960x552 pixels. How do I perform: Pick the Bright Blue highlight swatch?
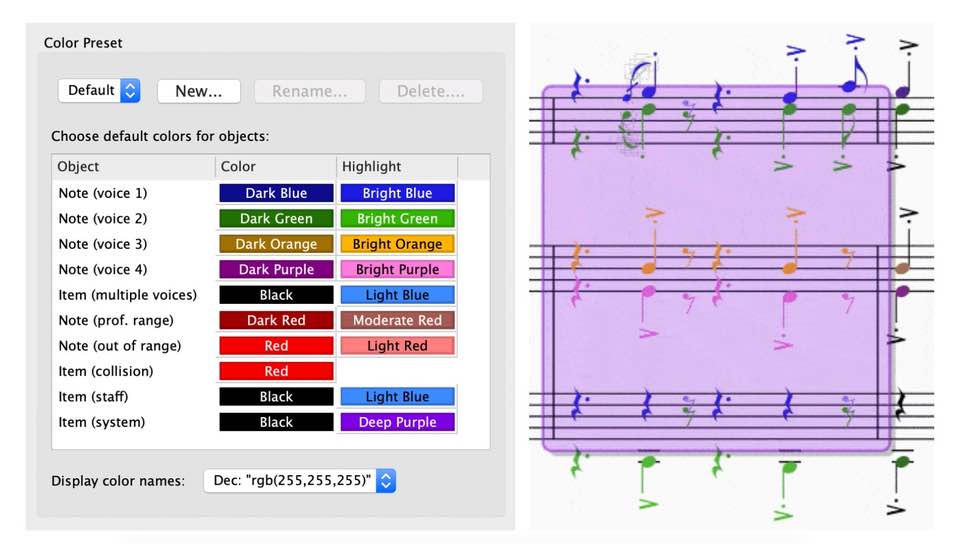pos(397,193)
